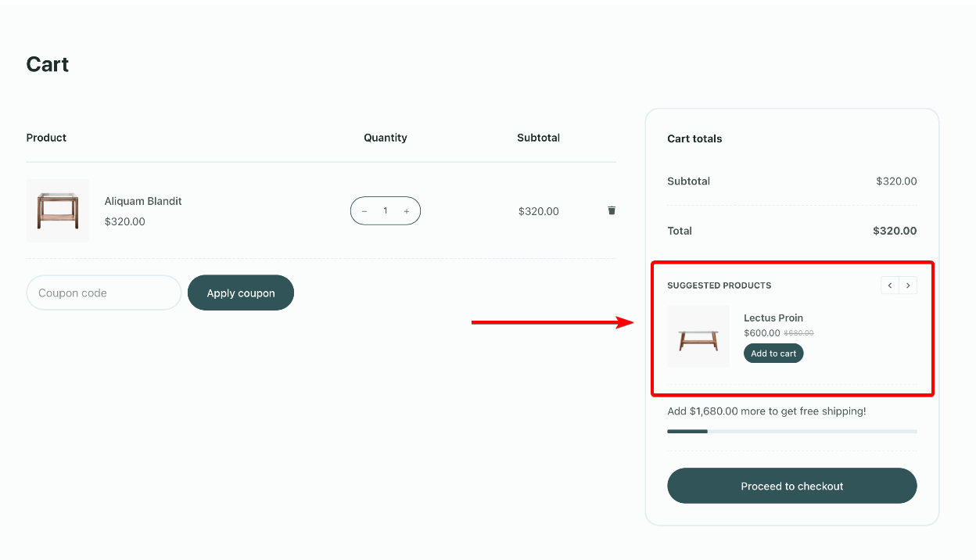This screenshot has height=560, width=976.
Task: Show next suggested product
Action: click(x=908, y=285)
